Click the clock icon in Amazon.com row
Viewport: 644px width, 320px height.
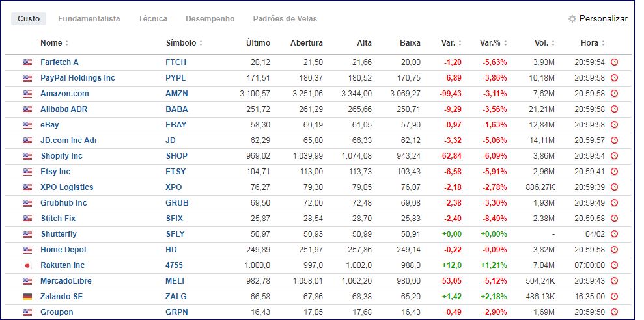(614, 94)
